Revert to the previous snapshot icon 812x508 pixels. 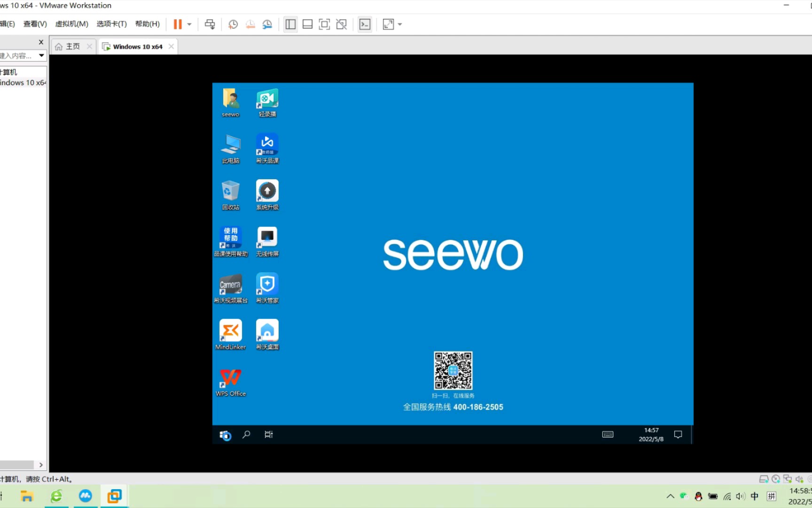point(250,24)
